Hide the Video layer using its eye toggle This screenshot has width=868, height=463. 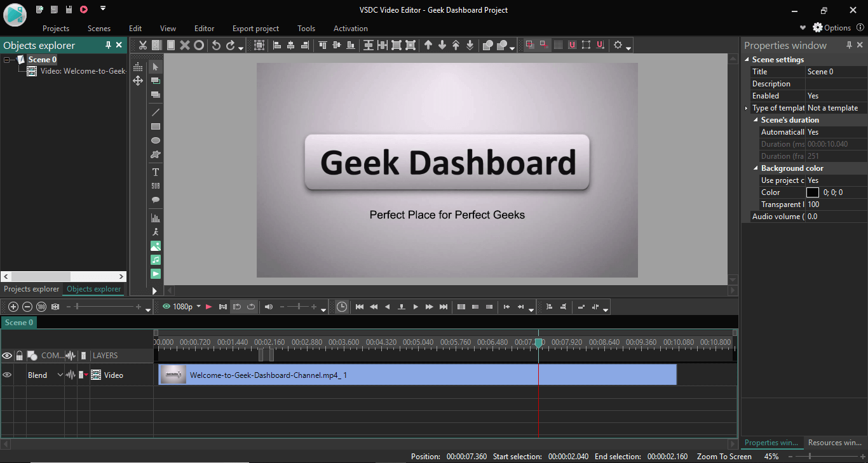(7, 375)
